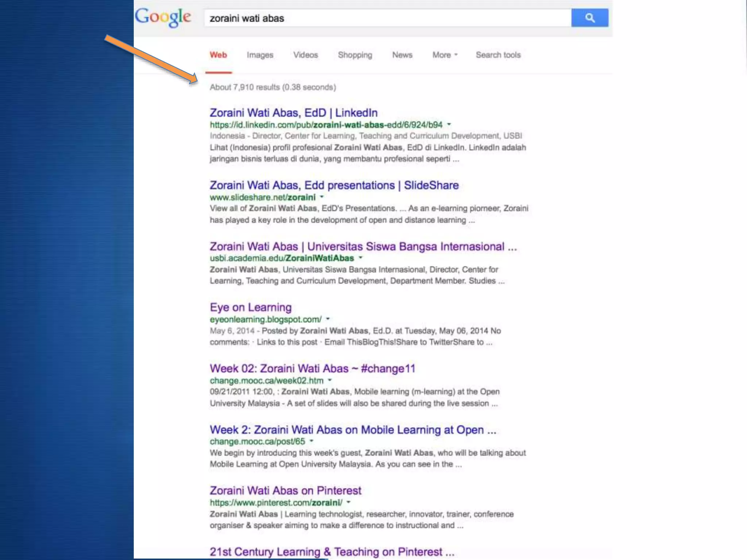The width and height of the screenshot is (747, 560).
Task: Expand the More dropdown menu
Action: pos(444,55)
